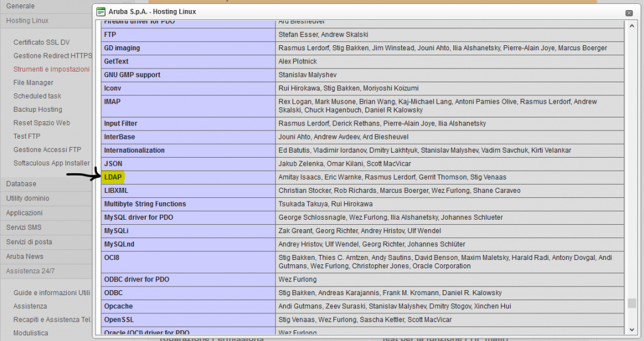Select the Multibyte String Functions row
Screen dimensions: 644x341
145,204
